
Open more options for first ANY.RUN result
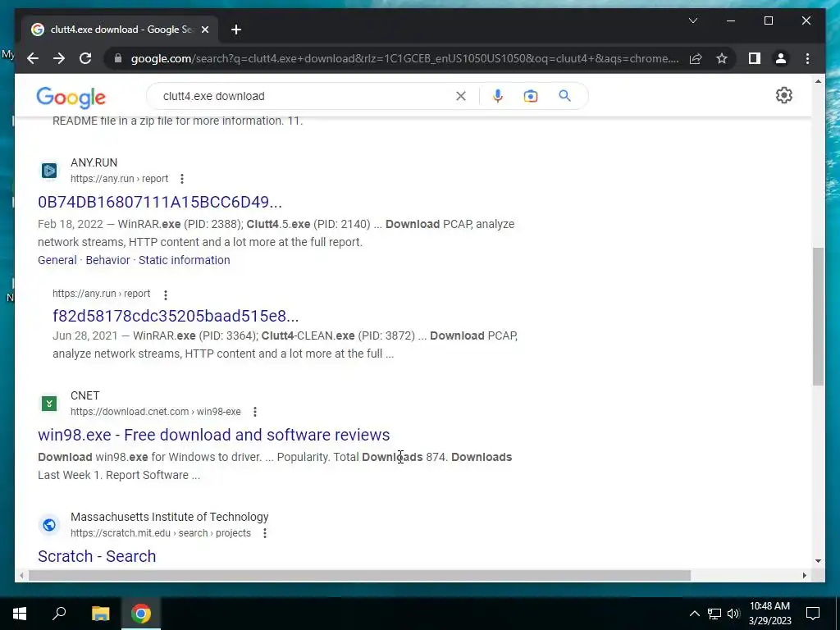click(x=182, y=178)
